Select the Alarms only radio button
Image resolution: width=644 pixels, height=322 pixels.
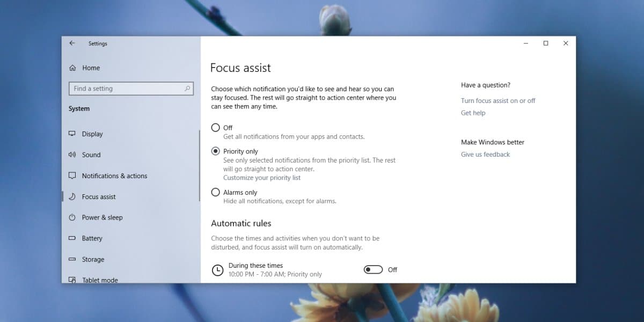[215, 192]
